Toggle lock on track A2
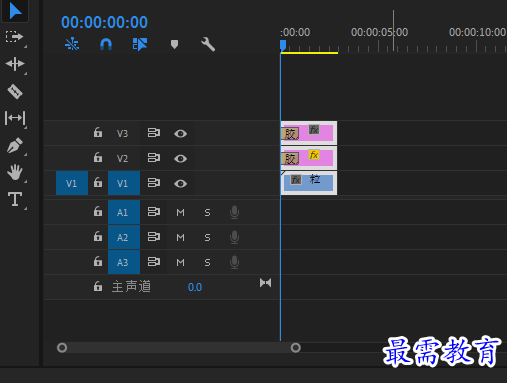The height and width of the screenshot is (383, 507). pyautogui.click(x=98, y=236)
